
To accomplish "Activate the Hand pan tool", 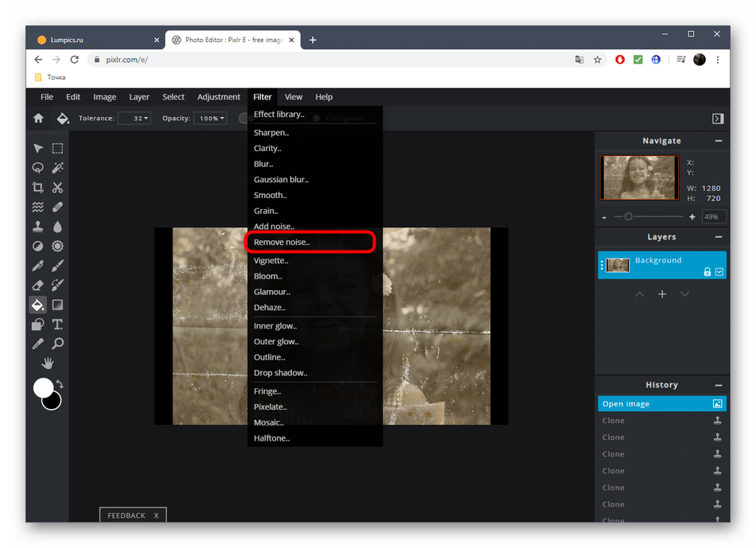I will (48, 363).
